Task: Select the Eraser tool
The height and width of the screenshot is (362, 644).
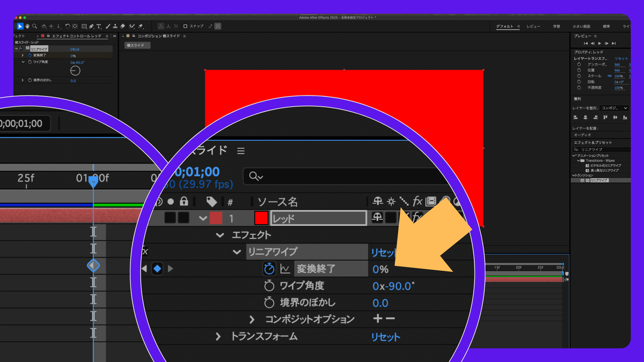Action: point(122,26)
